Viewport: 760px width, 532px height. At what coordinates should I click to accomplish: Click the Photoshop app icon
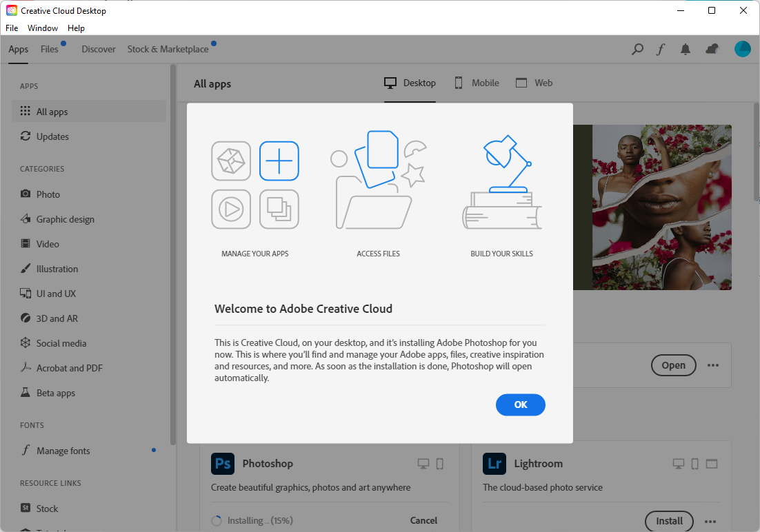223,464
